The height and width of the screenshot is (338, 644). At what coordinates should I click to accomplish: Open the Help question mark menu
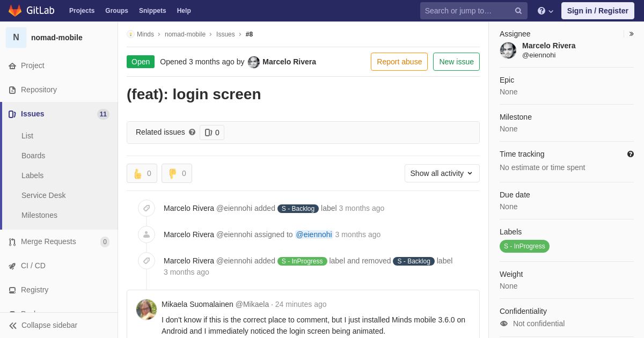(x=545, y=11)
